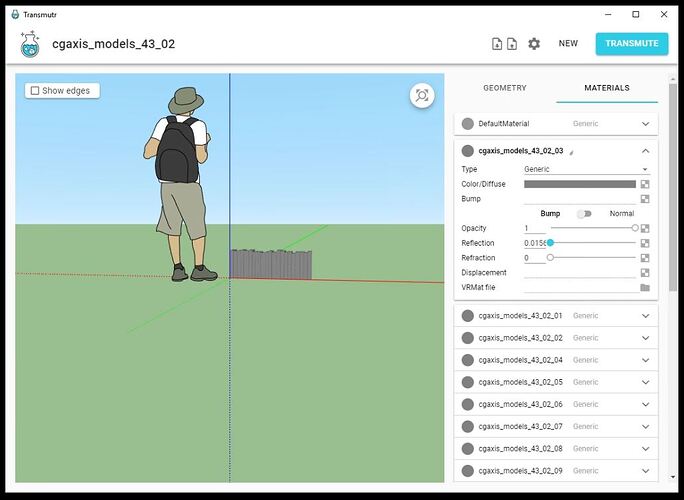Browse for VRMat file folder icon
This screenshot has width=684, height=500.
click(645, 288)
